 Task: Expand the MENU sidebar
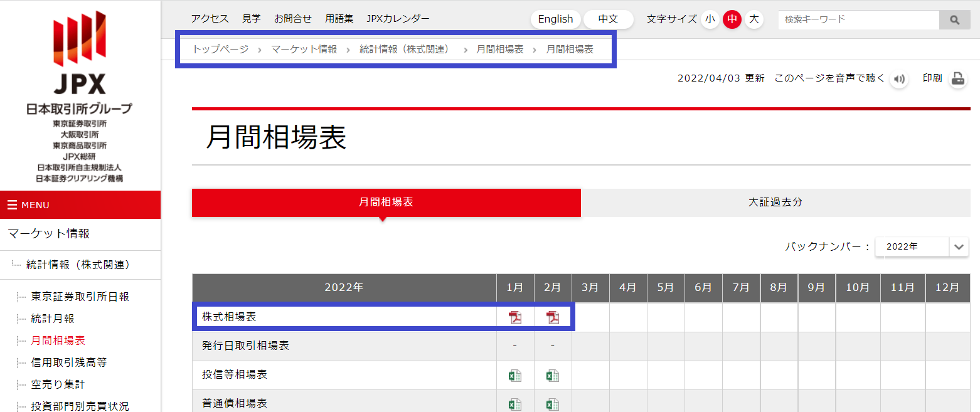tap(28, 204)
